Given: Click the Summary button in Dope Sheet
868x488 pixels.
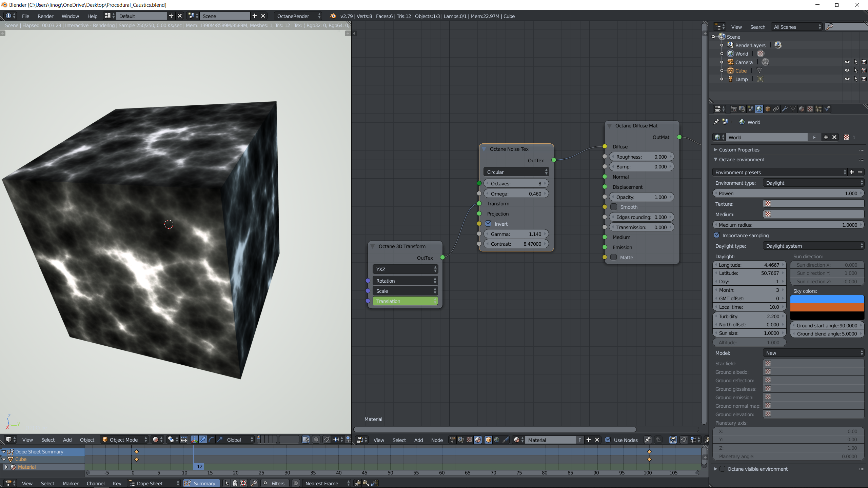Looking at the screenshot, I should [x=201, y=483].
